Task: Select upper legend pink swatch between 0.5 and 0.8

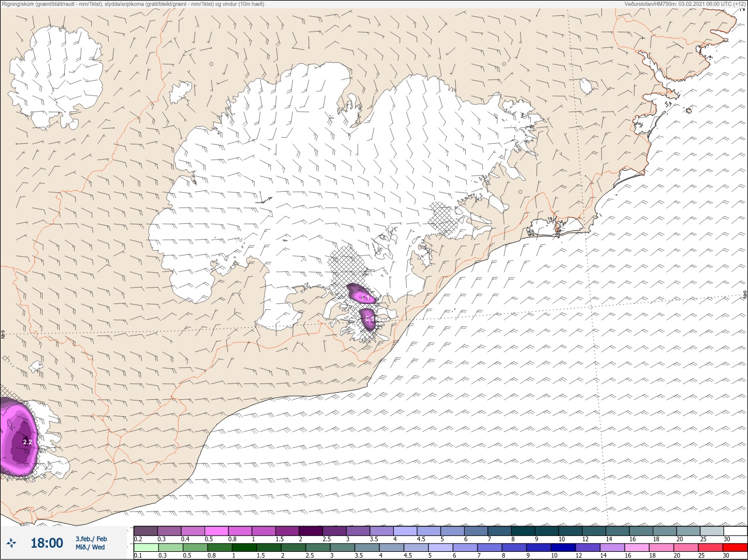Action: point(216,531)
